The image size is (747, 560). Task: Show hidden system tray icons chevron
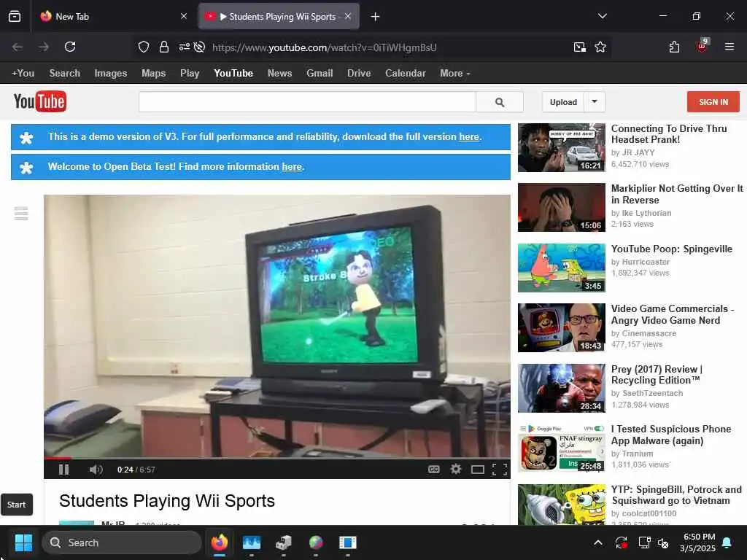pos(598,542)
